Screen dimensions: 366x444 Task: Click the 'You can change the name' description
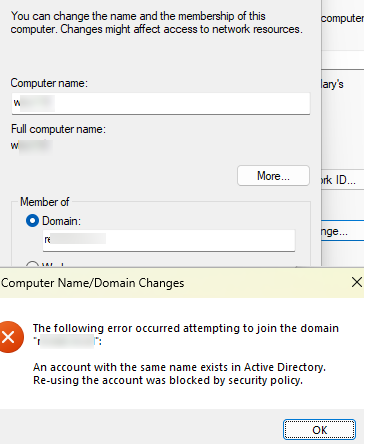157,22
